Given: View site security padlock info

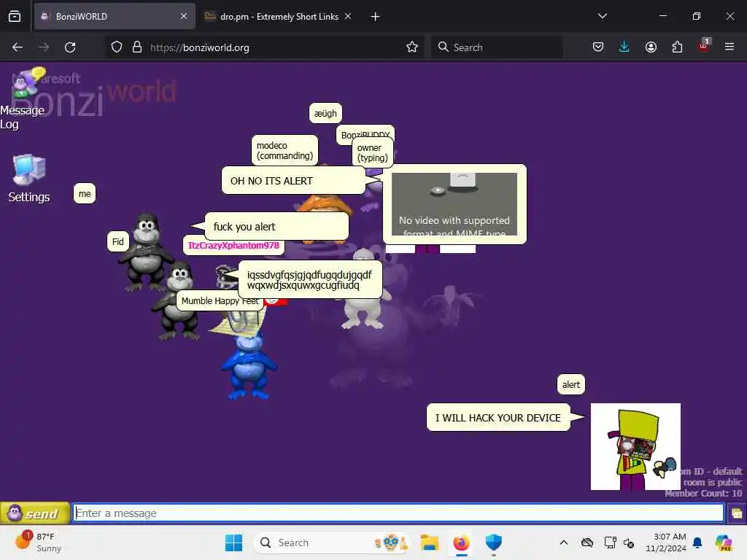Looking at the screenshot, I should (x=137, y=47).
